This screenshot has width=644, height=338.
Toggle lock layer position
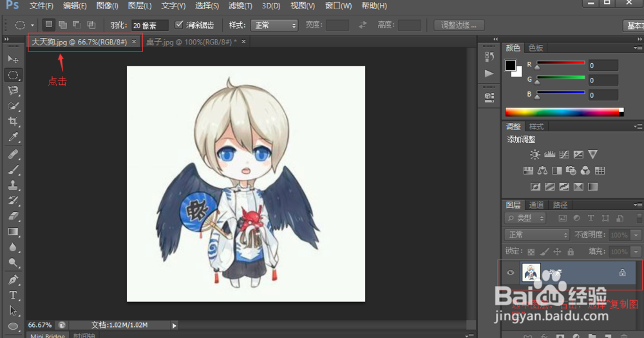click(x=557, y=251)
